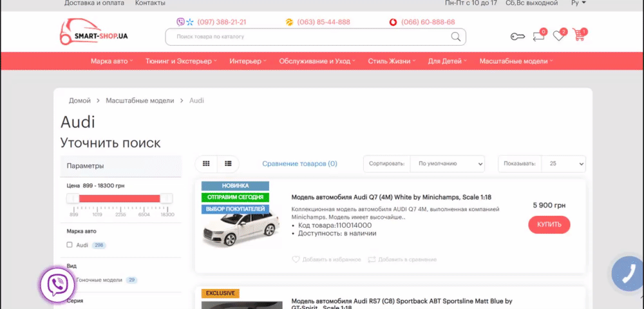Go to Масштабные модели breadcrumb
This screenshot has width=644, height=309.
point(140,100)
